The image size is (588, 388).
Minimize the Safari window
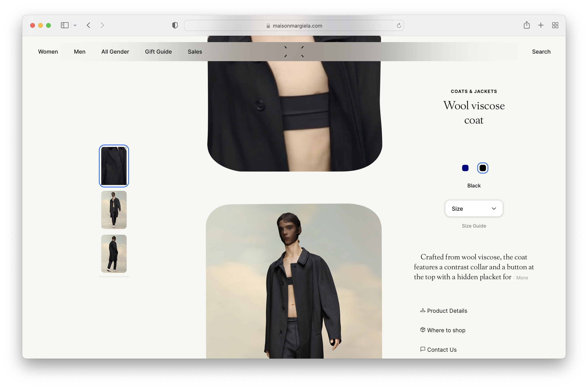pos(40,25)
